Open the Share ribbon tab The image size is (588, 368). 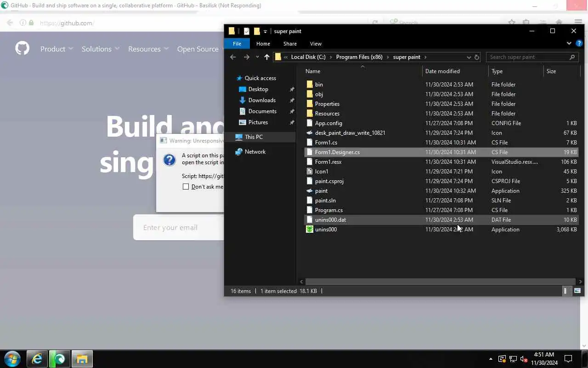click(x=290, y=44)
